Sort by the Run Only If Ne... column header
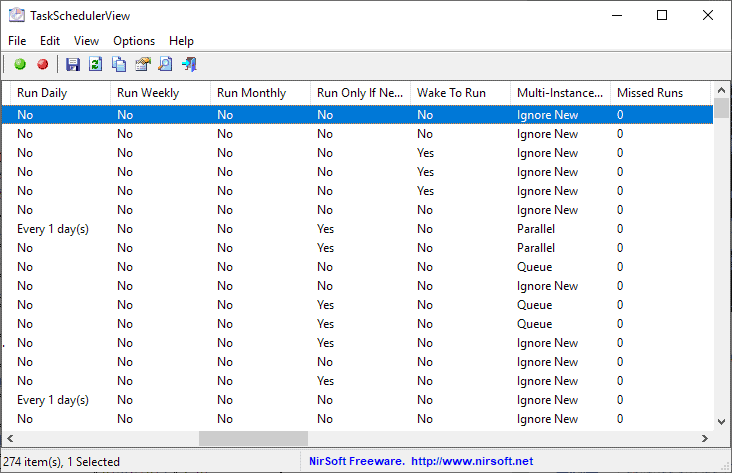The height and width of the screenshot is (473, 732). [360, 93]
